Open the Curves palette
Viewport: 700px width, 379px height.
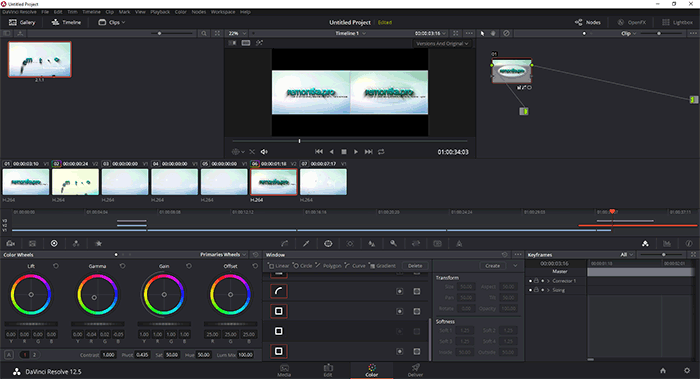(284, 243)
